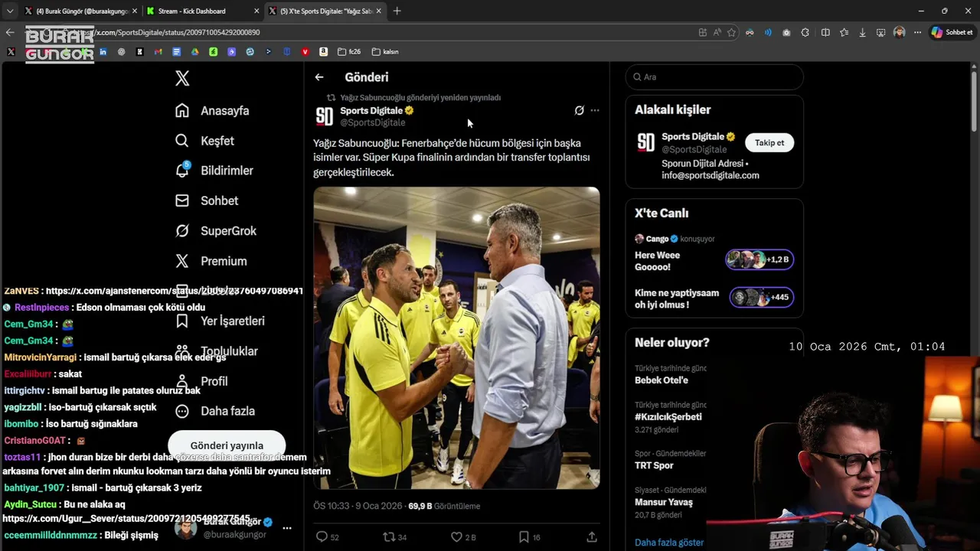Follow Sports Digitale with Takip et
Screen dimensions: 980x551
(769, 143)
